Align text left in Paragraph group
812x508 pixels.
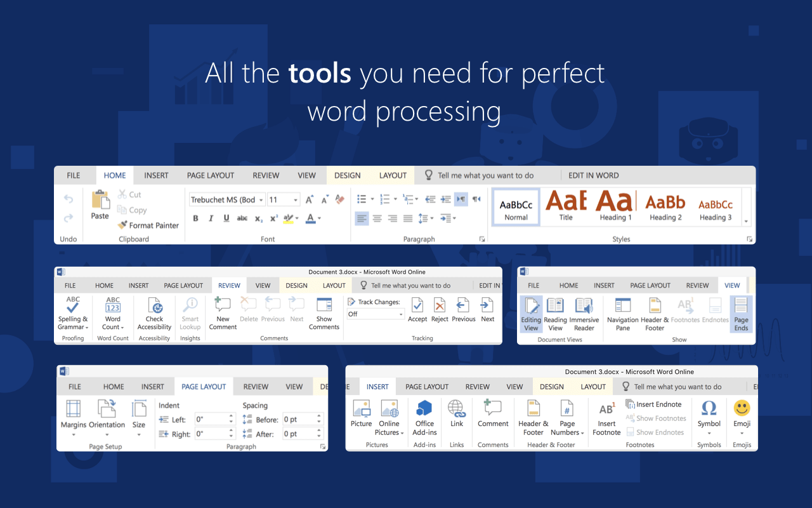(x=362, y=218)
